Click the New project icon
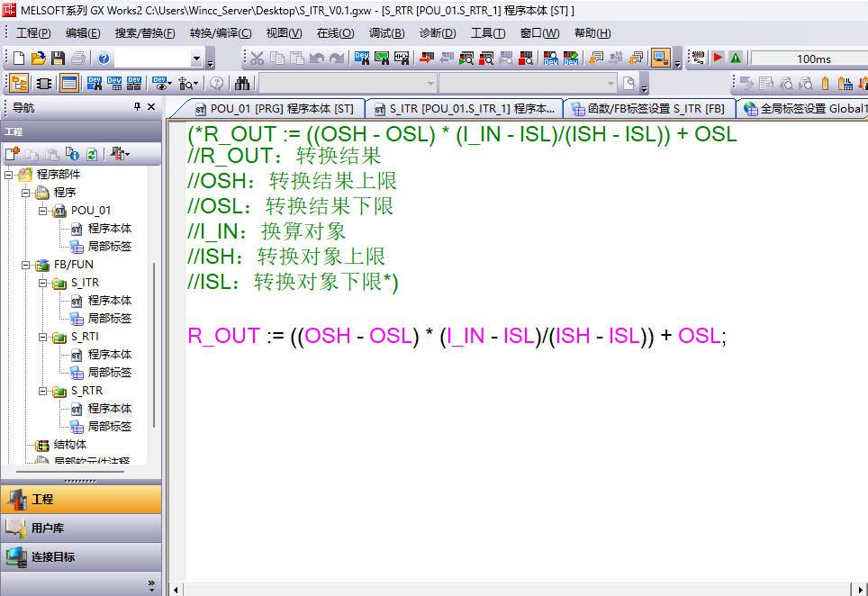868x596 pixels. point(18,59)
